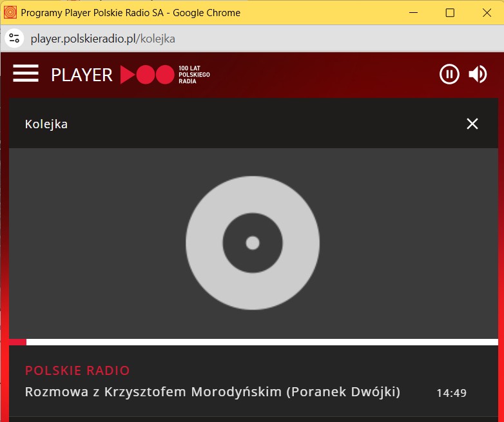
Task: Click the 100 LAT POLSKIEGO RADIA badge
Action: 194,75
